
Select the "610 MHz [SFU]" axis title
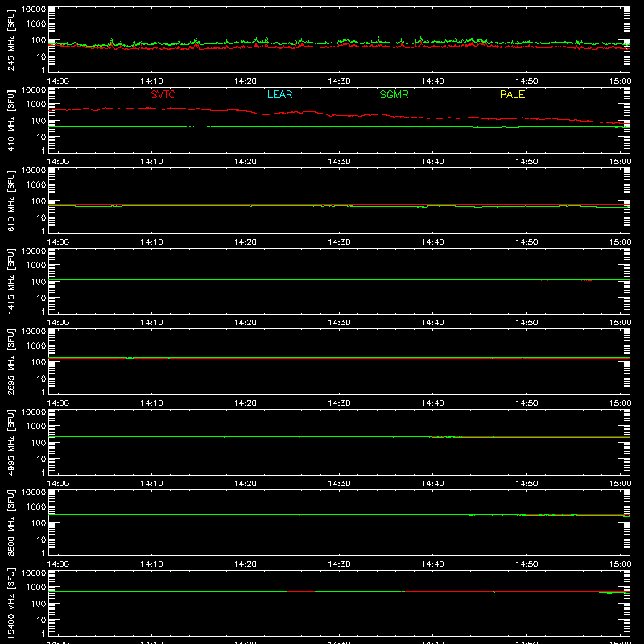[x=10, y=200]
